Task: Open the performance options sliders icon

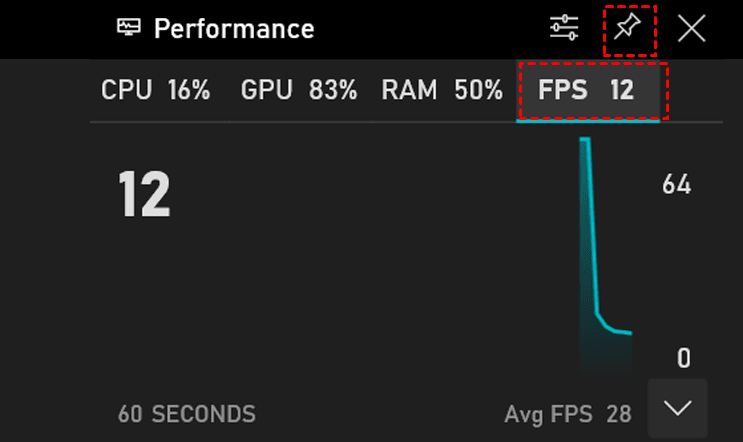Action: coord(564,28)
